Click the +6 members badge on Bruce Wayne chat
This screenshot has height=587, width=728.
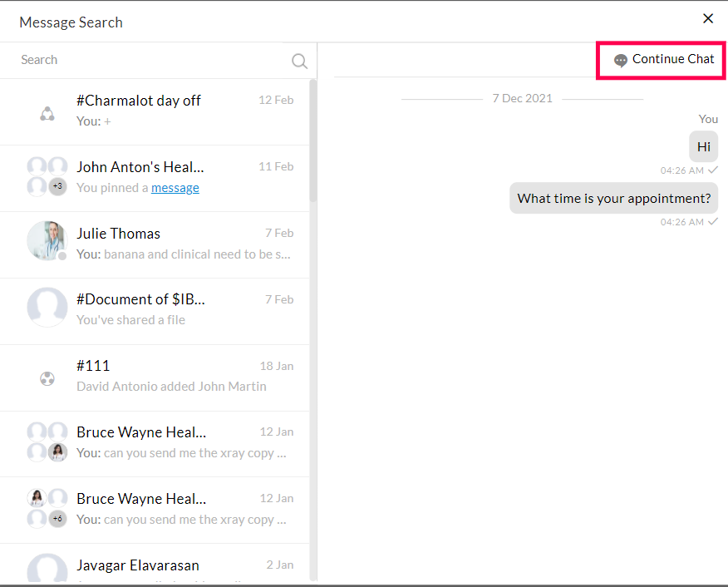(57, 519)
